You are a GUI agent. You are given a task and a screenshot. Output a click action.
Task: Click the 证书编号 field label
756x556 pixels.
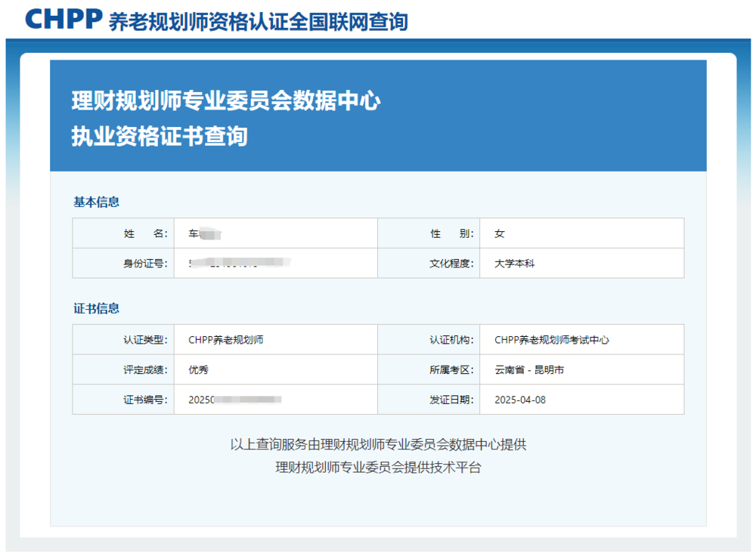[x=145, y=400]
